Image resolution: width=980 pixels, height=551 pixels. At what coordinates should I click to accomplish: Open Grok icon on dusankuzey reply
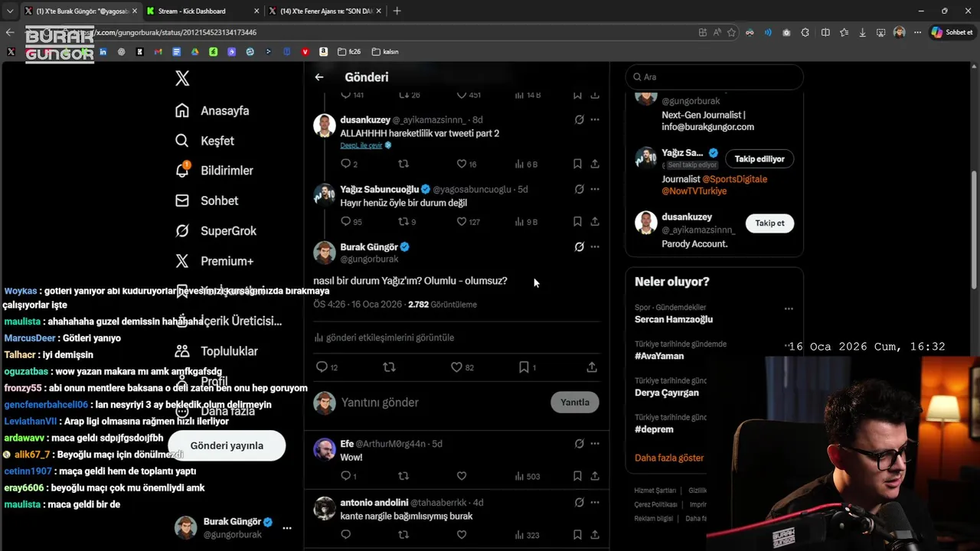pyautogui.click(x=580, y=119)
